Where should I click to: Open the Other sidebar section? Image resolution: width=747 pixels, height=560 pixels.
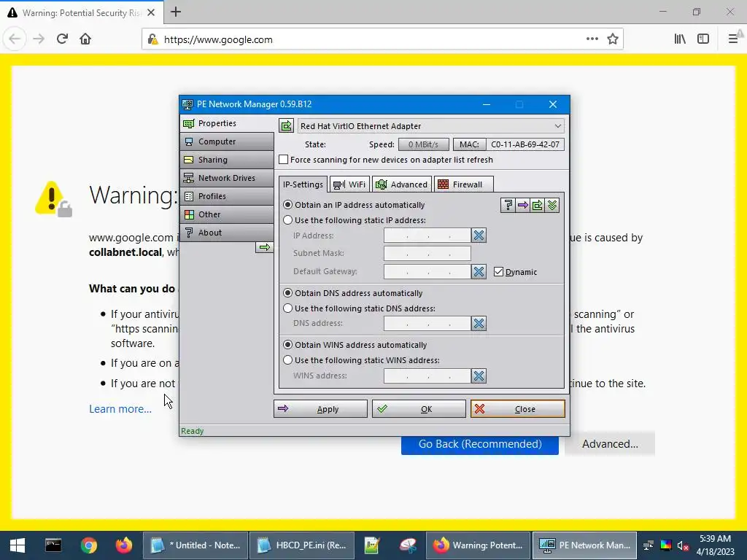[228, 214]
